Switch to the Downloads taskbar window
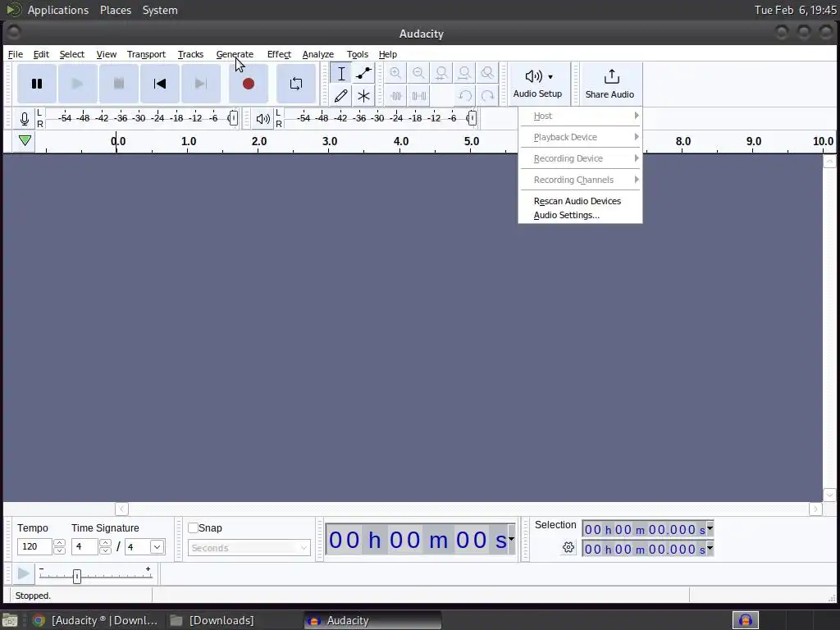 [221, 620]
